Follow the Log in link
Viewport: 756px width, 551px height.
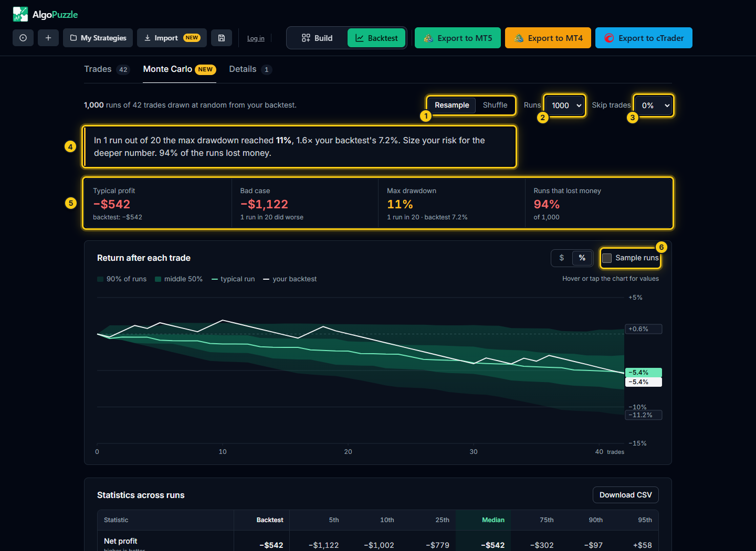[256, 38]
